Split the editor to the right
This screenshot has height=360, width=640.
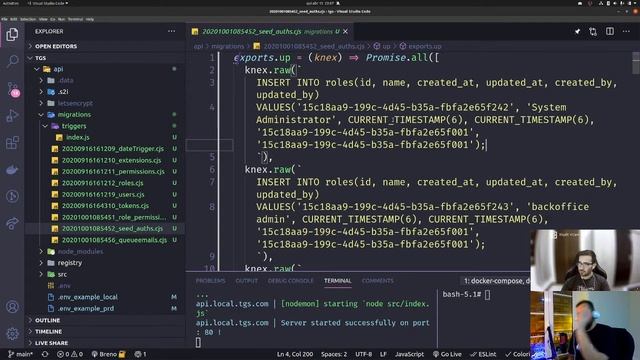(610, 31)
